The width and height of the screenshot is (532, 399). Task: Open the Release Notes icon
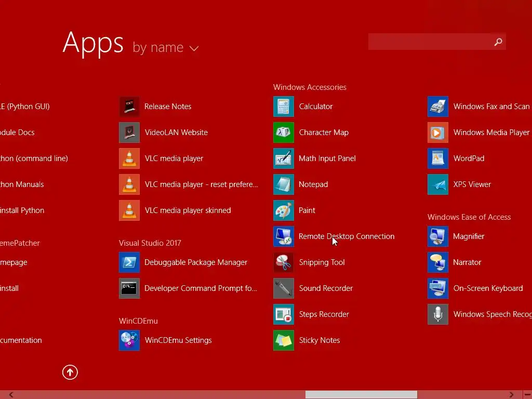point(129,107)
